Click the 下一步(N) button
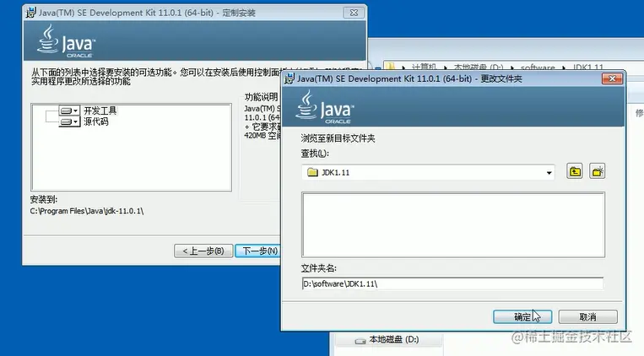Screen dimensions: 644x356 coord(258,251)
